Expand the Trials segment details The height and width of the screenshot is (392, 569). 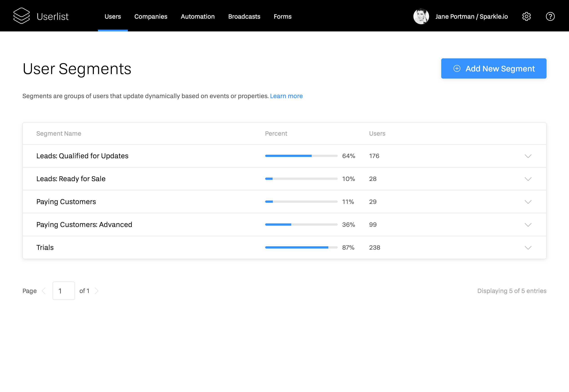pos(528,248)
